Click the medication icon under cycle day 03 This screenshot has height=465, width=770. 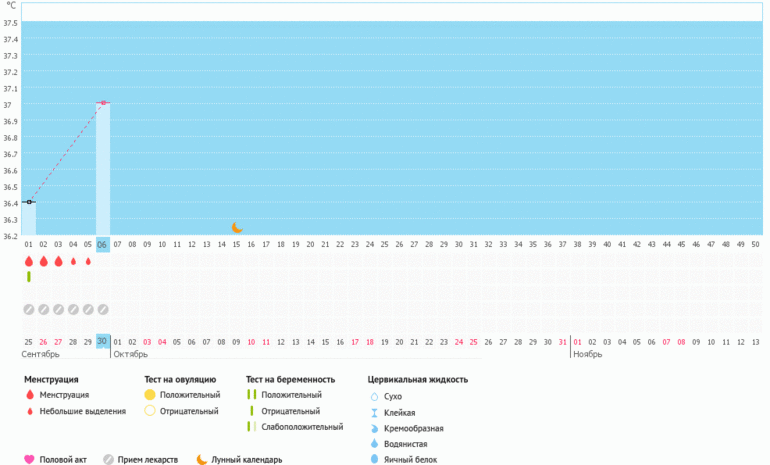tap(58, 309)
